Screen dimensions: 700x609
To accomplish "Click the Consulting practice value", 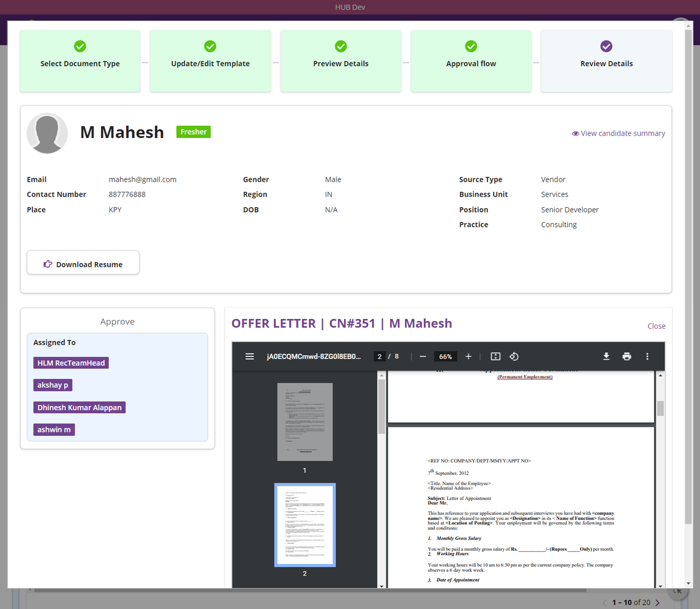I will [x=559, y=225].
